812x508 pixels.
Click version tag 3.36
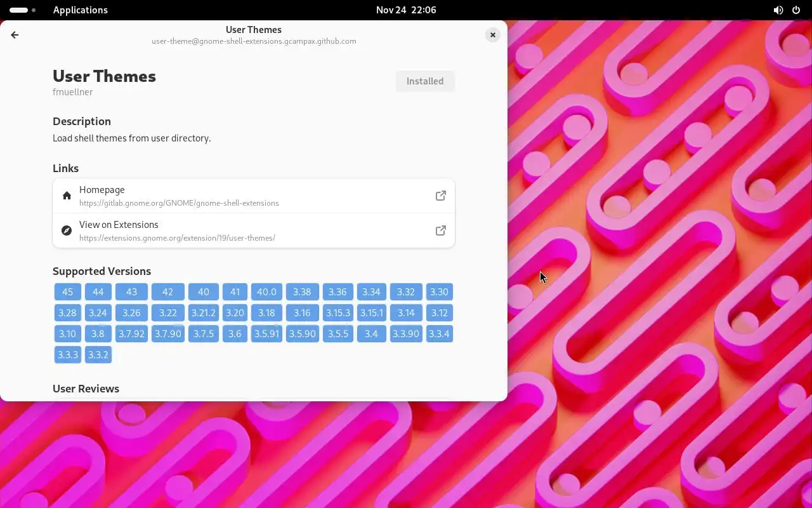[337, 292]
